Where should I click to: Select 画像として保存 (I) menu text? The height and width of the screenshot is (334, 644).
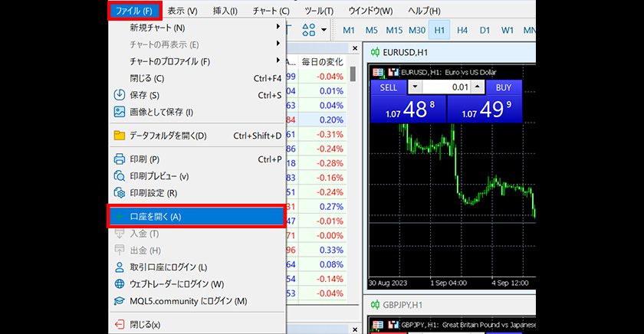[162, 112]
